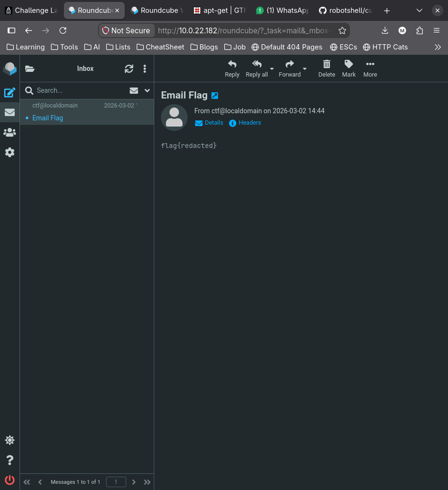This screenshot has width=448, height=490.
Task: Click the red Logout power icon
Action: pyautogui.click(x=10, y=480)
